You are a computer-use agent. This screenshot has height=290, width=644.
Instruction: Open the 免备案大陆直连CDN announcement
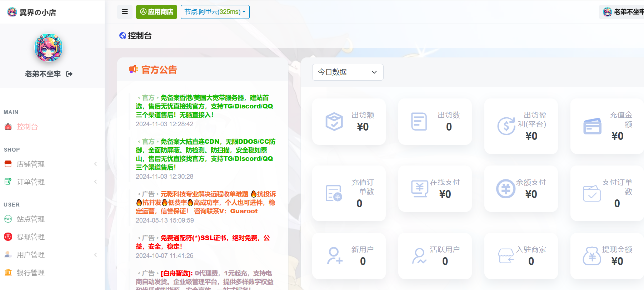click(205, 154)
